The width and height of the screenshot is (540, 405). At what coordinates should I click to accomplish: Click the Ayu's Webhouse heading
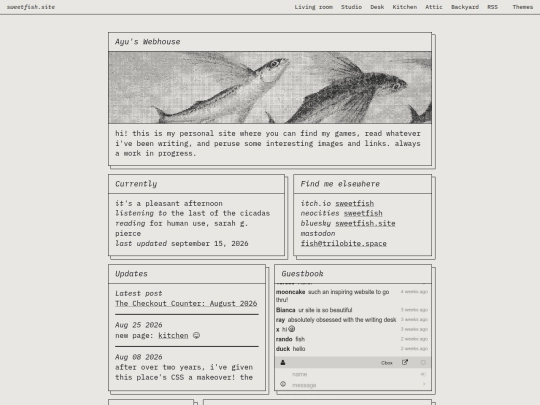pos(147,42)
